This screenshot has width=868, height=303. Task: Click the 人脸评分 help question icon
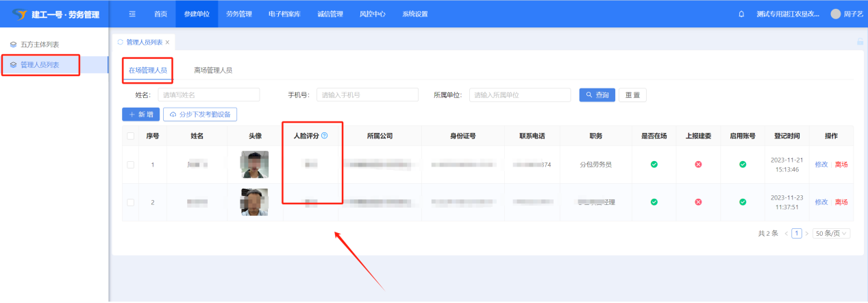tap(325, 136)
